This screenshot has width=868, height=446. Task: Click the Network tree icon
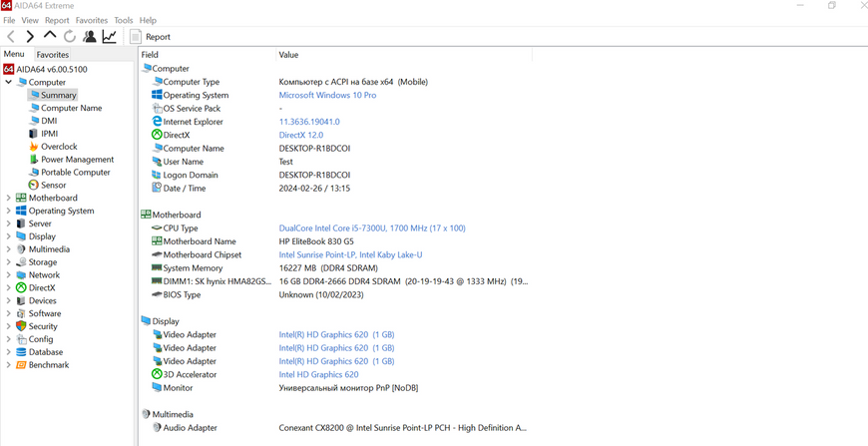(x=21, y=275)
